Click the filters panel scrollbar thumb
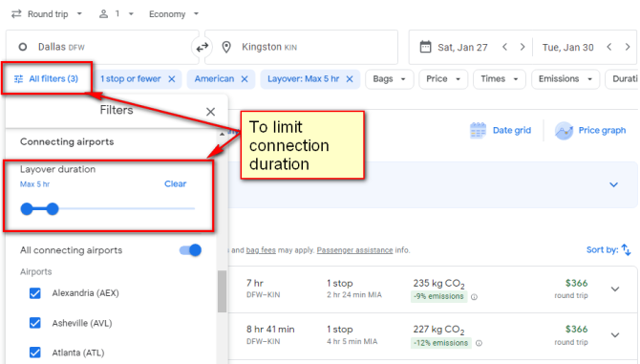The image size is (640, 364). click(x=222, y=291)
